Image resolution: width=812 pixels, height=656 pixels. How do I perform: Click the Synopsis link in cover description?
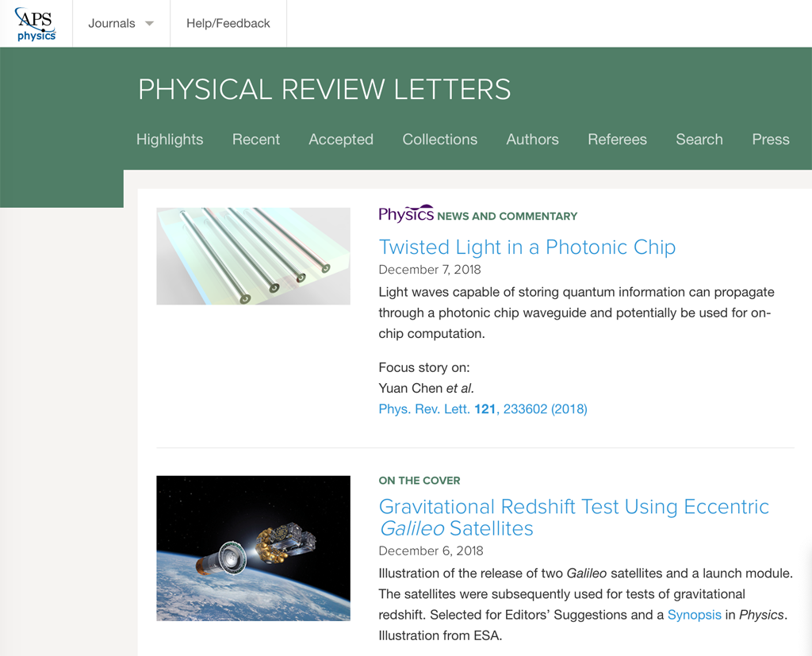(x=695, y=615)
